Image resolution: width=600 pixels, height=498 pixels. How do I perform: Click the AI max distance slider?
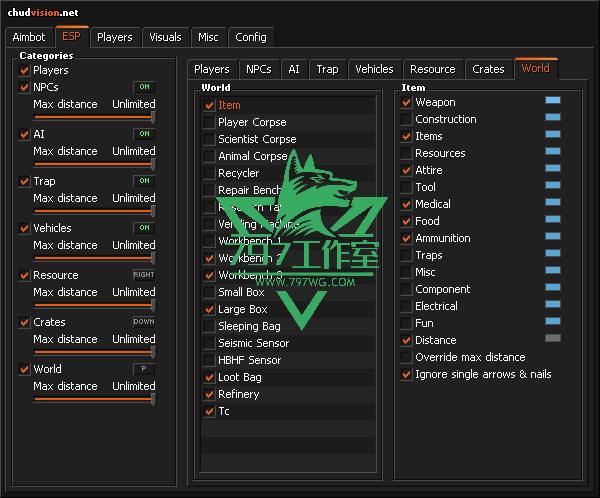coord(94,163)
